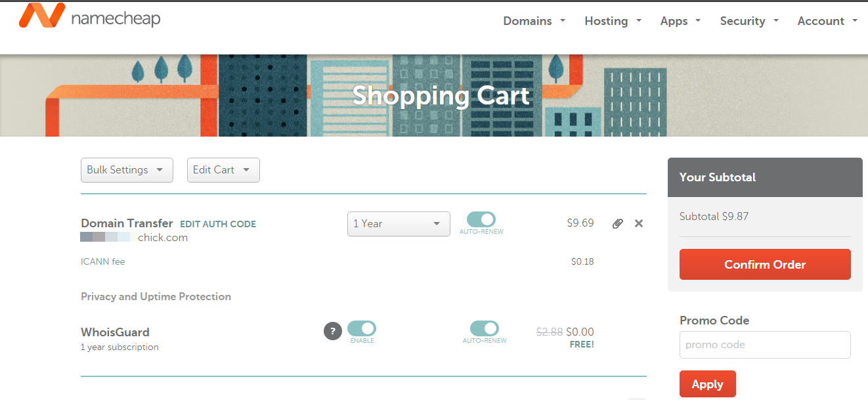This screenshot has width=868, height=400.
Task: Click the Promo Code label
Action: pos(714,321)
